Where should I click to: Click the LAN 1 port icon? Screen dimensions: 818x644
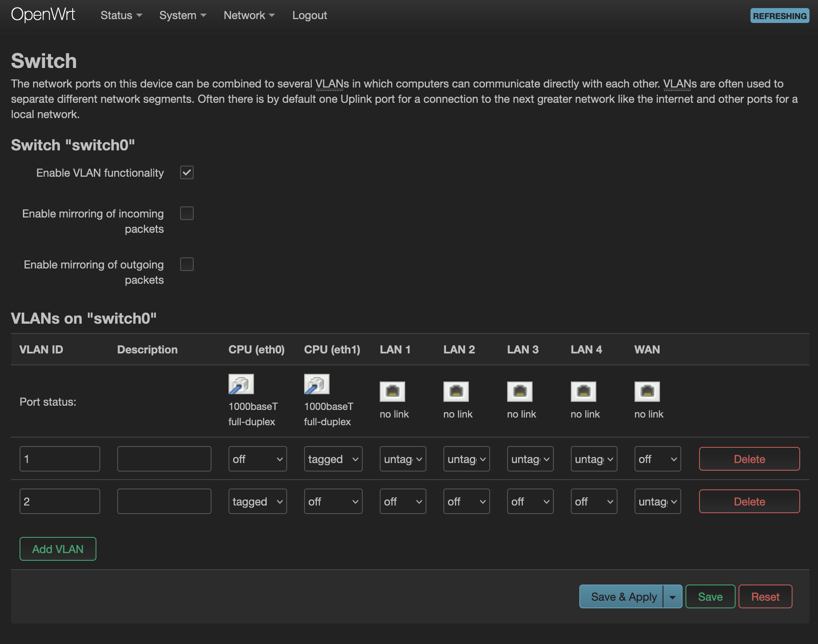392,392
